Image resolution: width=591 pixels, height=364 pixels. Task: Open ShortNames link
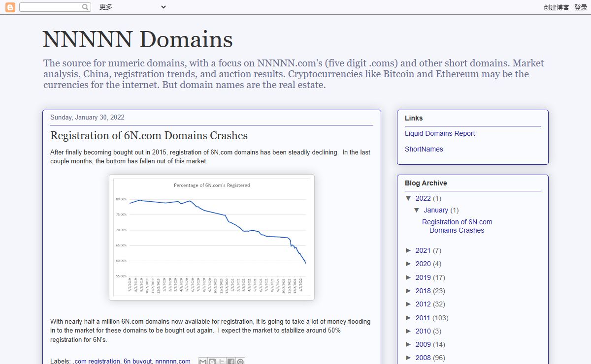[x=424, y=149]
